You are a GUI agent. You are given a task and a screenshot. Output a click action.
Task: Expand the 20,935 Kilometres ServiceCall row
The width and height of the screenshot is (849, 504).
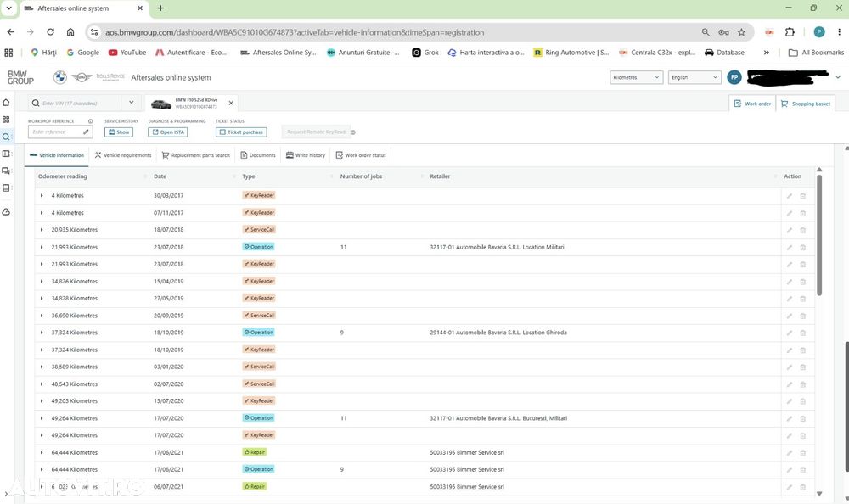[x=42, y=230]
